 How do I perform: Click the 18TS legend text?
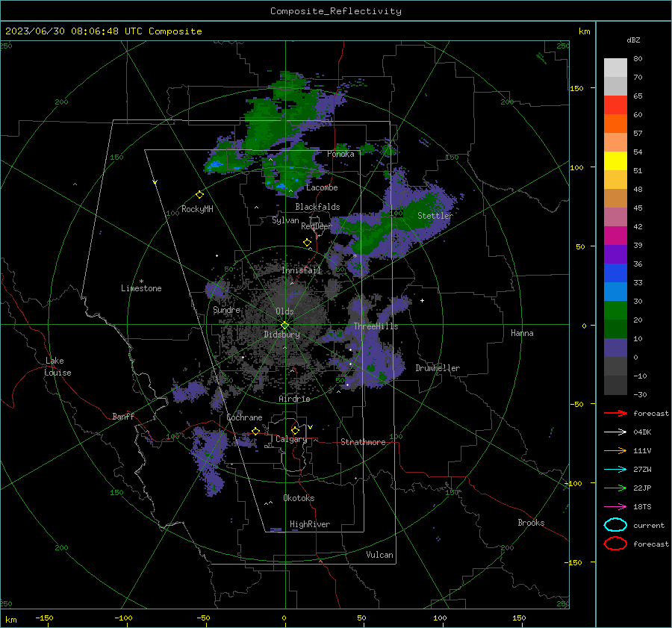pos(642,507)
